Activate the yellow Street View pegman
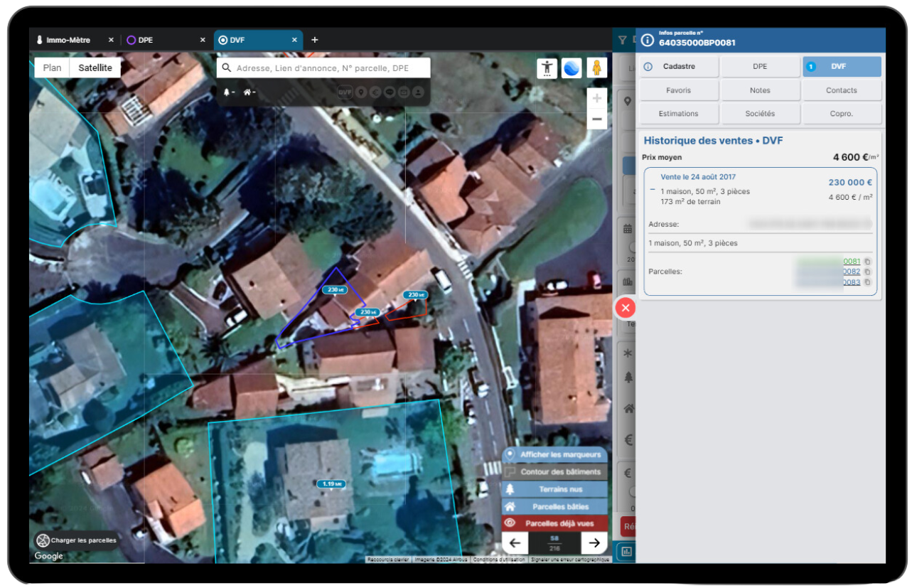Viewport: 912px width, 588px height. click(596, 68)
